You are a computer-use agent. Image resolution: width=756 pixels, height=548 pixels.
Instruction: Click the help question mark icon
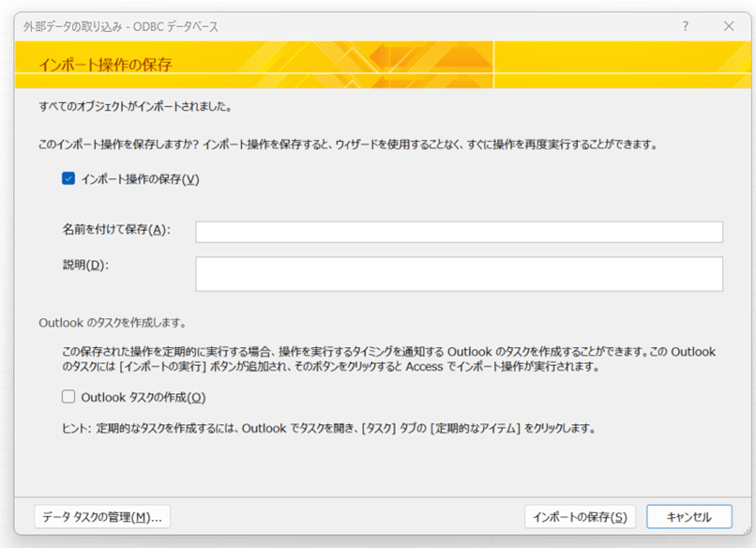(685, 26)
